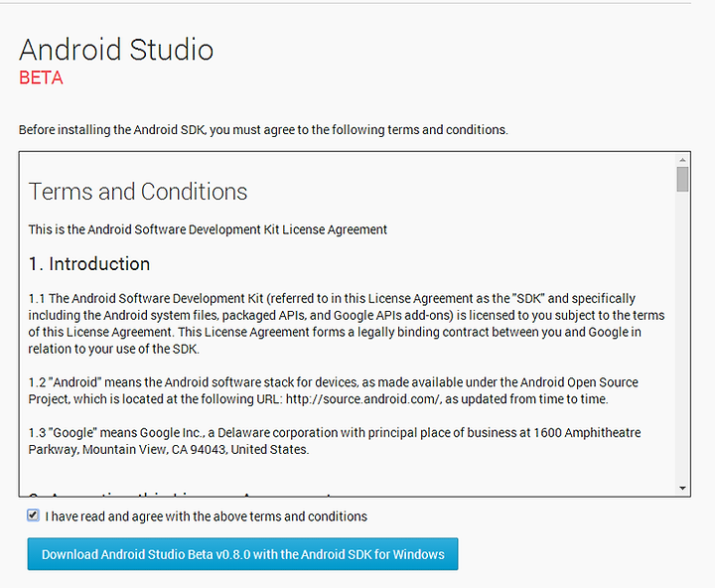The image size is (715, 588).
Task: Click the http://source.android.com/ URL text
Action: [x=363, y=399]
